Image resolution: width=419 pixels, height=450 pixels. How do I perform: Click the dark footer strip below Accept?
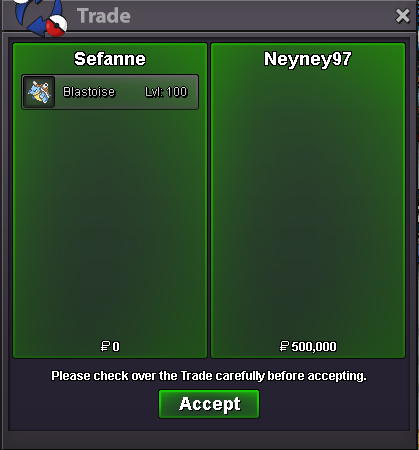[x=209, y=440]
